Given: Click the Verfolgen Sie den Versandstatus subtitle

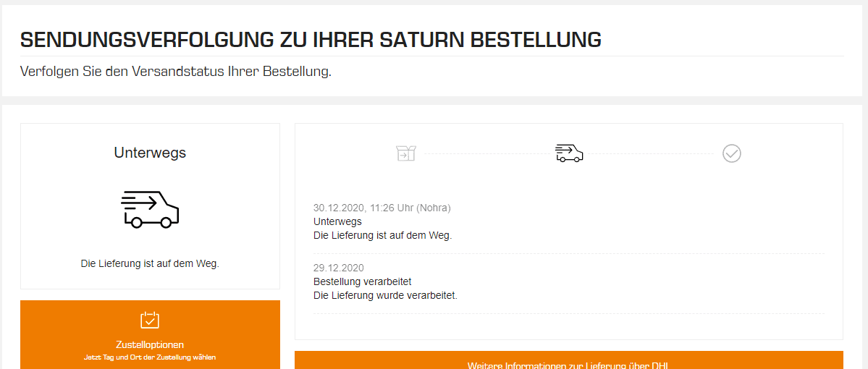Looking at the screenshot, I should click(175, 72).
